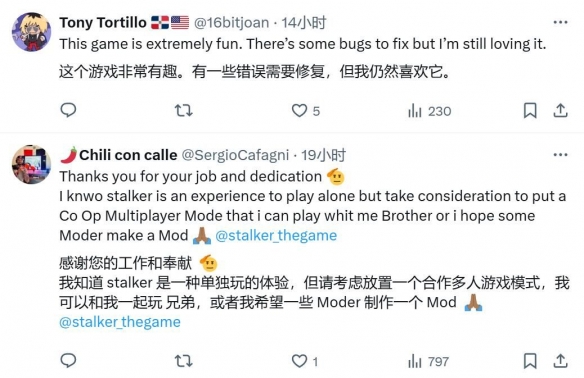Open Tony Tortillo's profile avatar

[x=31, y=32]
